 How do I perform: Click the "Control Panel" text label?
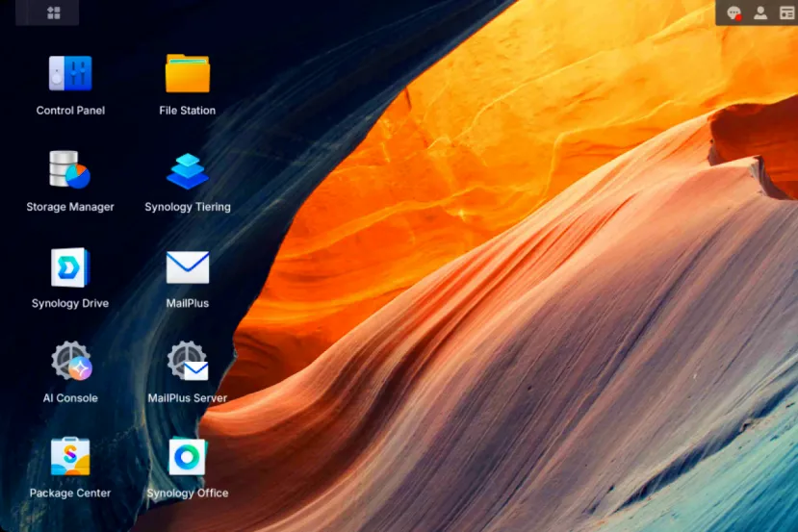point(70,111)
